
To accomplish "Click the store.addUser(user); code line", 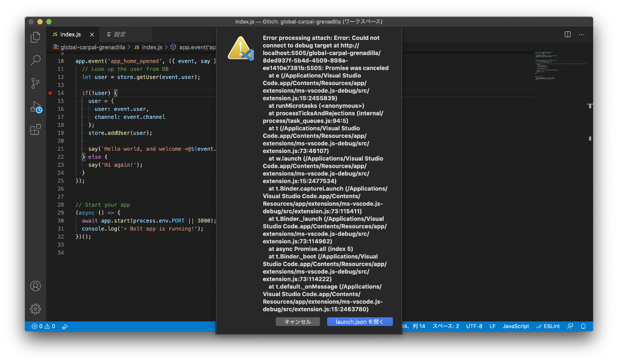I will [120, 133].
